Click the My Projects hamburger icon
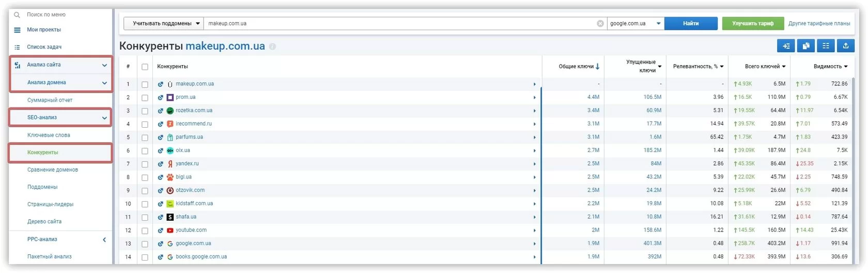 point(17,30)
